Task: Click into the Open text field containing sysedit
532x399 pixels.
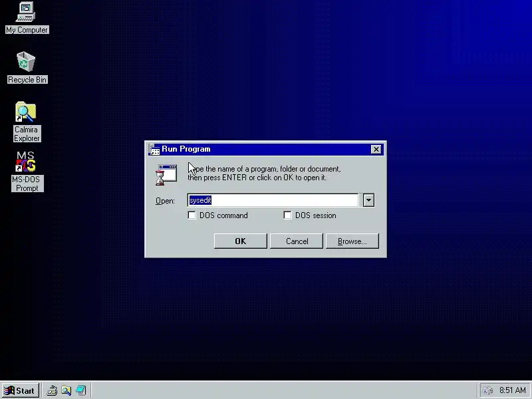Action: (x=273, y=200)
